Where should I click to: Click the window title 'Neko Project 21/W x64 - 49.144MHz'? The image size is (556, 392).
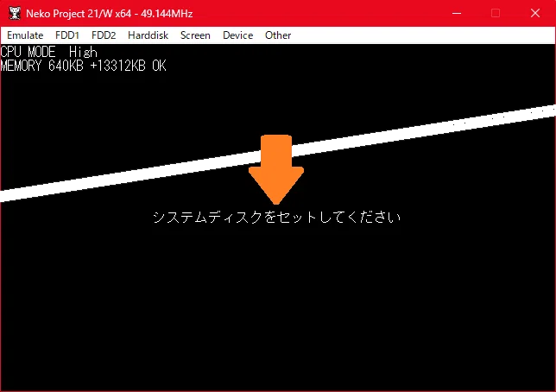click(x=109, y=14)
